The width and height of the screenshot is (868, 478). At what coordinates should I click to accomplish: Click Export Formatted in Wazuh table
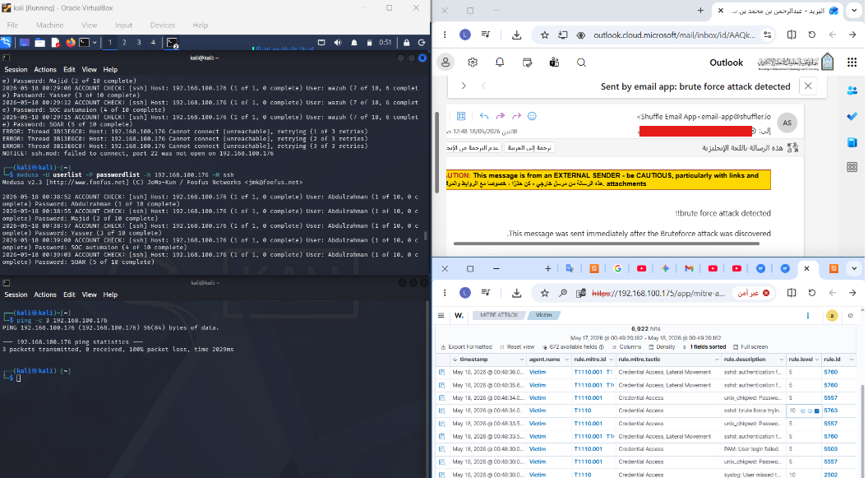point(466,347)
